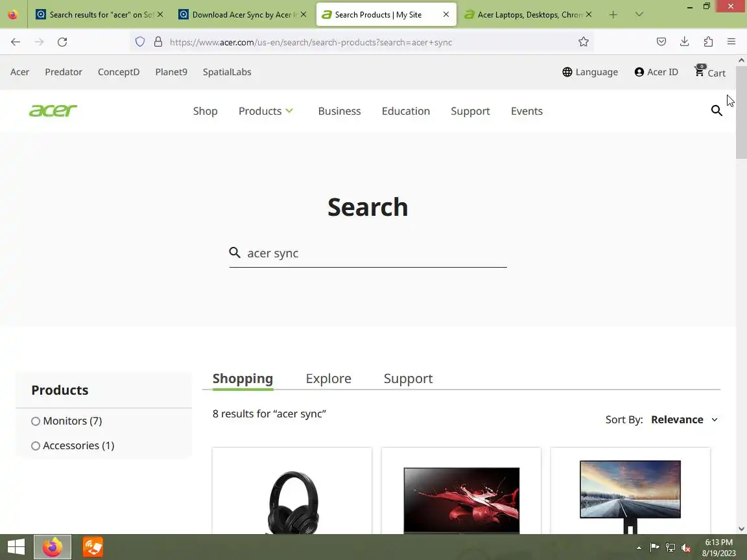
Task: Open site search with the header magnifier icon
Action: (717, 110)
